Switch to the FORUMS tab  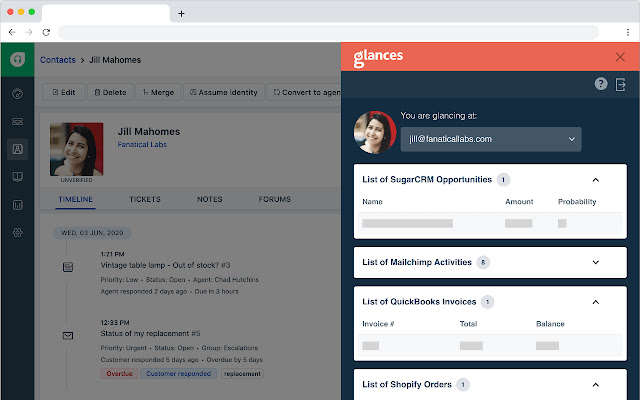click(x=275, y=199)
